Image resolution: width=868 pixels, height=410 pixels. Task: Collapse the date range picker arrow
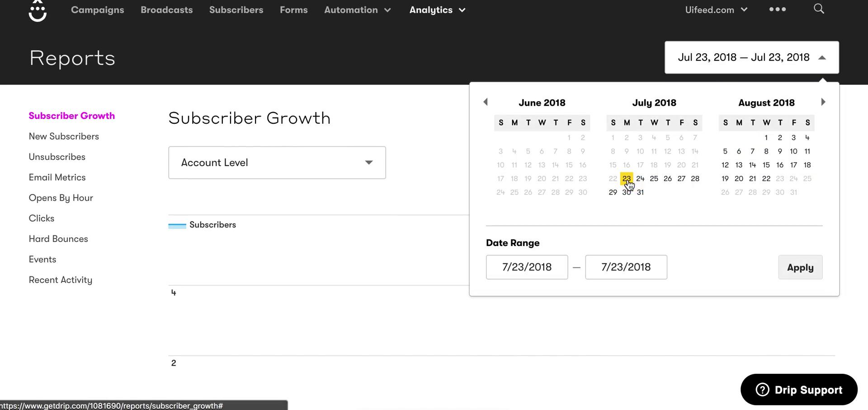822,58
